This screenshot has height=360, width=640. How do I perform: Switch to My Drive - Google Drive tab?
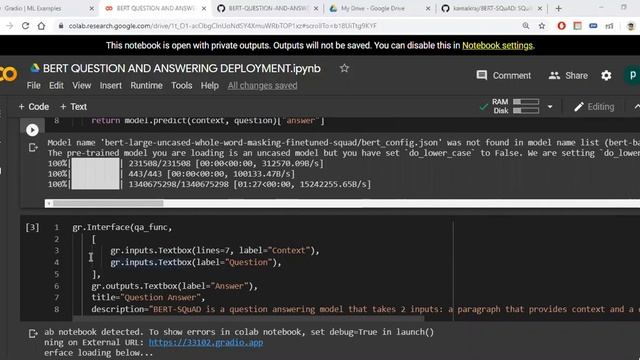click(x=379, y=8)
